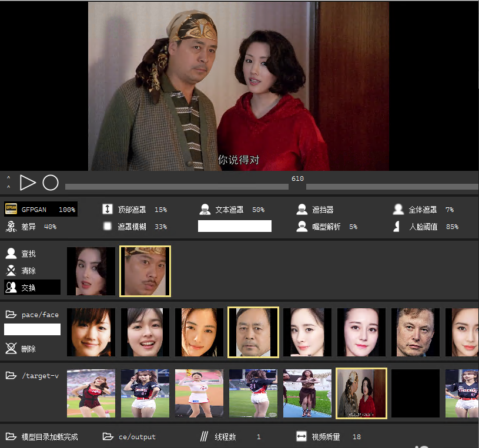Viewport: 479px width, 448px height.
Task: Click the 差异 40% value
Action: click(x=50, y=227)
